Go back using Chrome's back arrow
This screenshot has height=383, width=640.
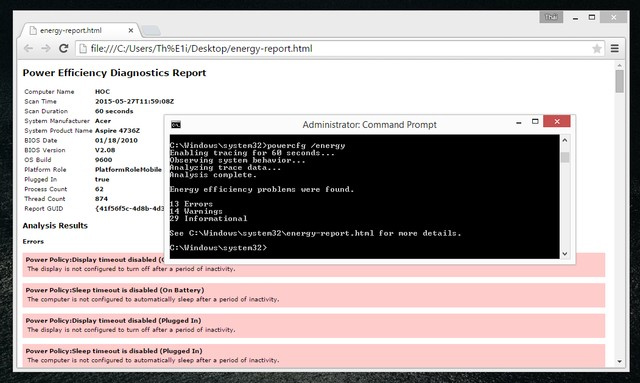(28, 49)
